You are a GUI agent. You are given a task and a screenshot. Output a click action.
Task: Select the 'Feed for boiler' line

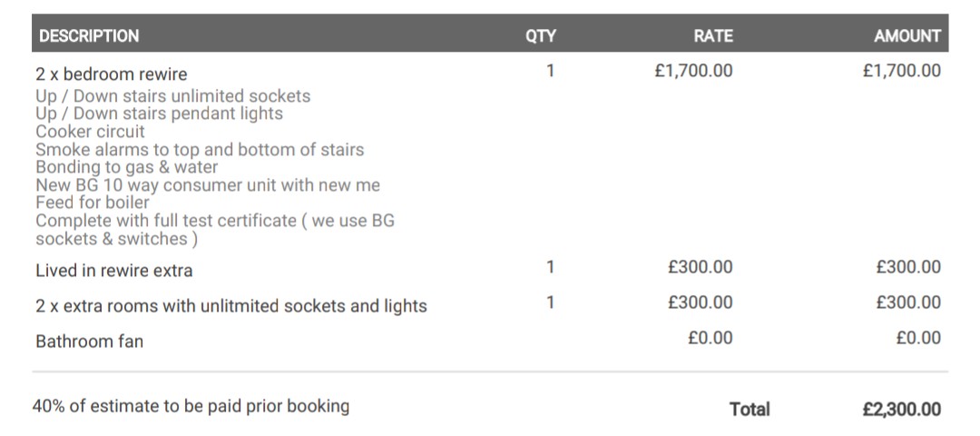click(92, 203)
